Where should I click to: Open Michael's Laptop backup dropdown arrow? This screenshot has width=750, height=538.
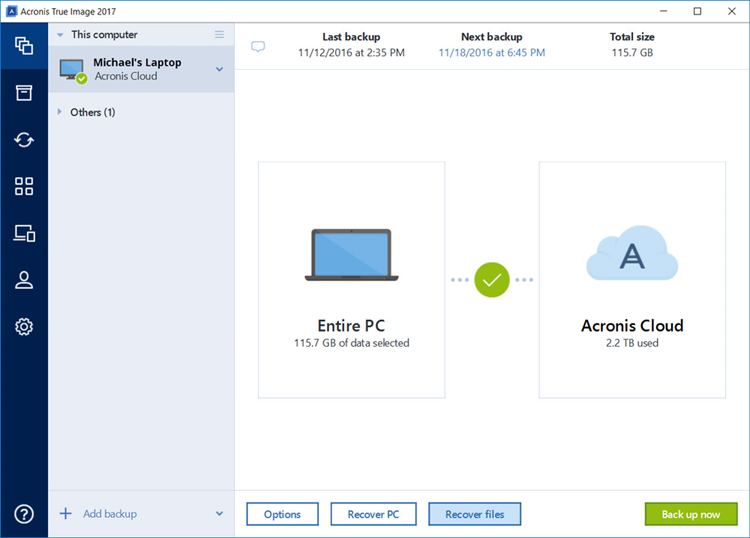pos(219,69)
